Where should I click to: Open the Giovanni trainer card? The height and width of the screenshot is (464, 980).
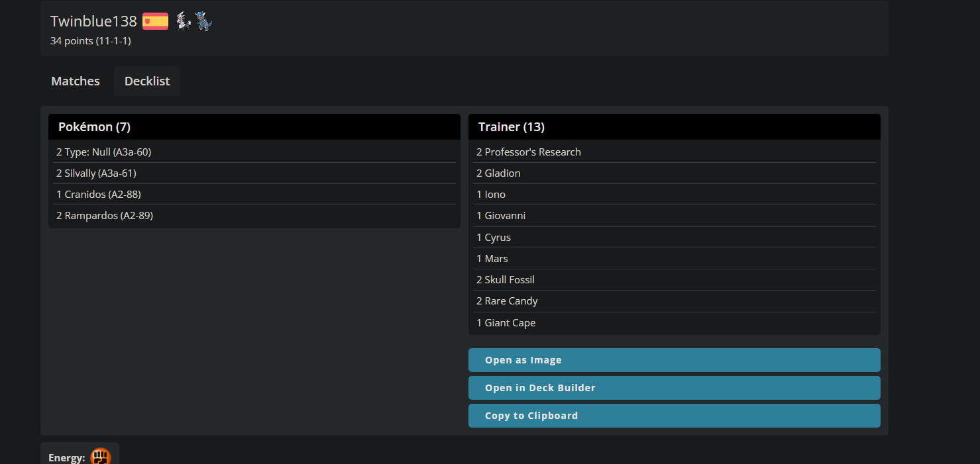click(501, 216)
